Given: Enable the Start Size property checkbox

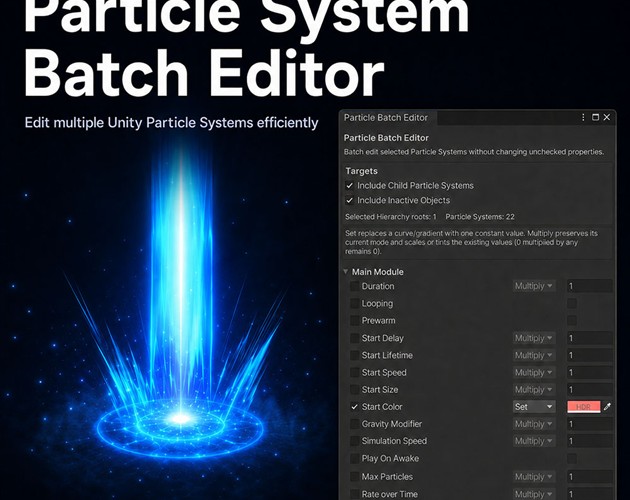Looking at the screenshot, I should pos(354,389).
